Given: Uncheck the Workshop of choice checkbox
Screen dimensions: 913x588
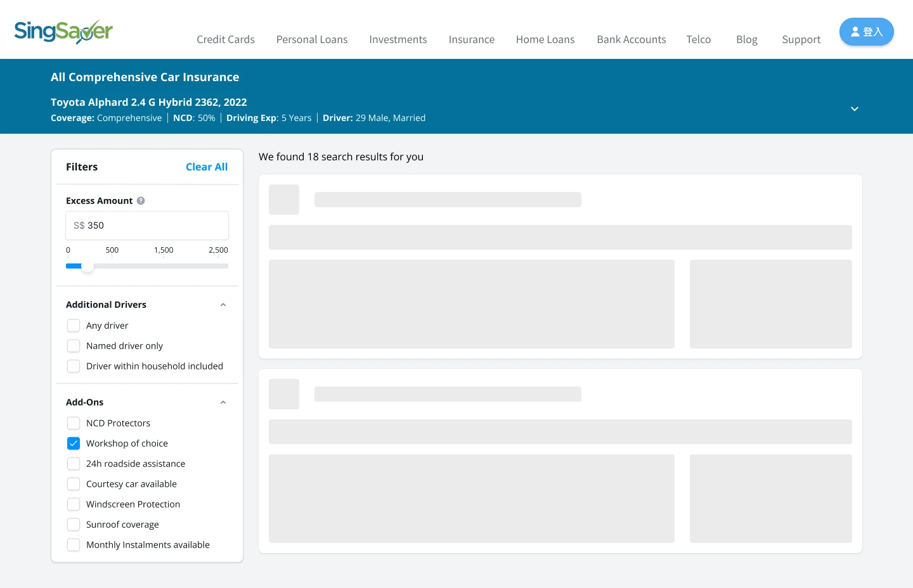Looking at the screenshot, I should (x=74, y=444).
